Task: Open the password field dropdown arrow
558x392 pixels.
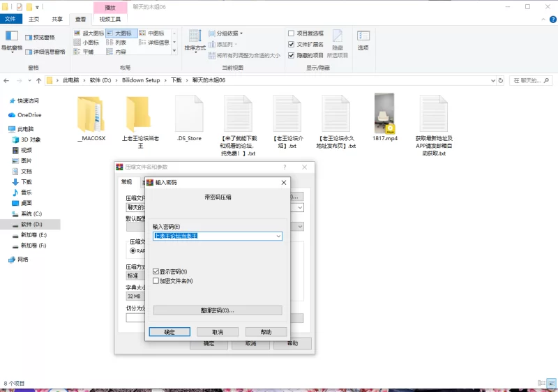Action: pos(278,236)
